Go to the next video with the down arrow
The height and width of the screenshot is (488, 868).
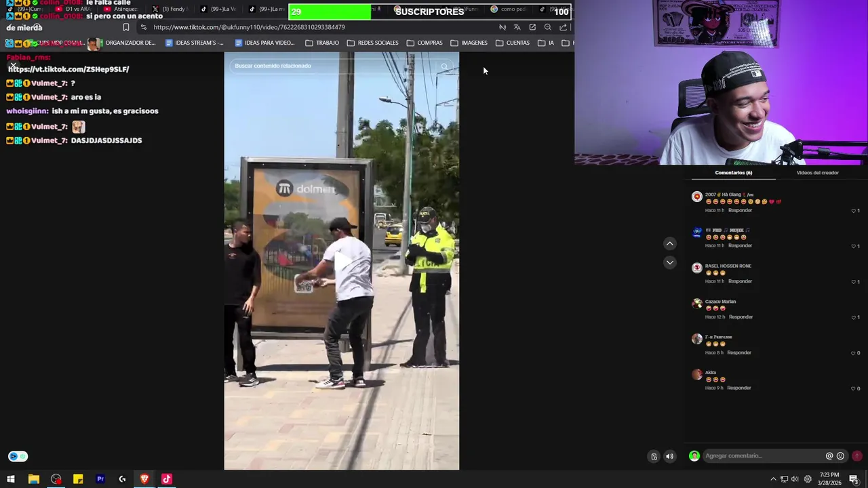[669, 262]
